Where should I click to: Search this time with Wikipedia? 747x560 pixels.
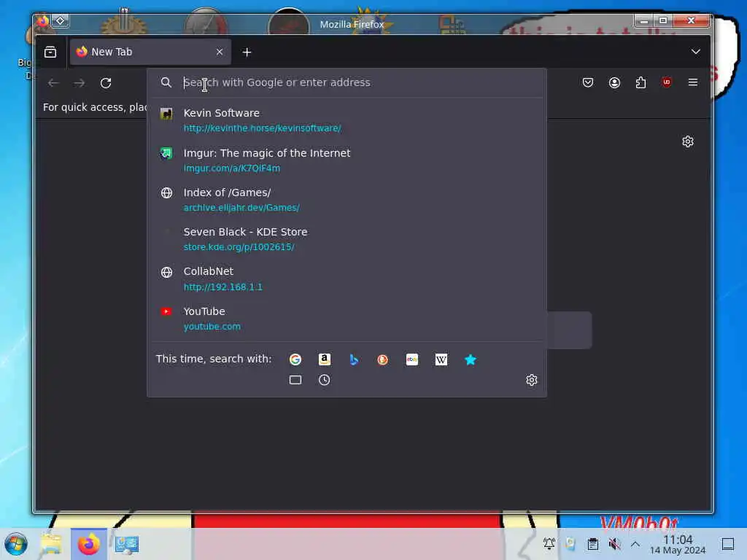(441, 359)
